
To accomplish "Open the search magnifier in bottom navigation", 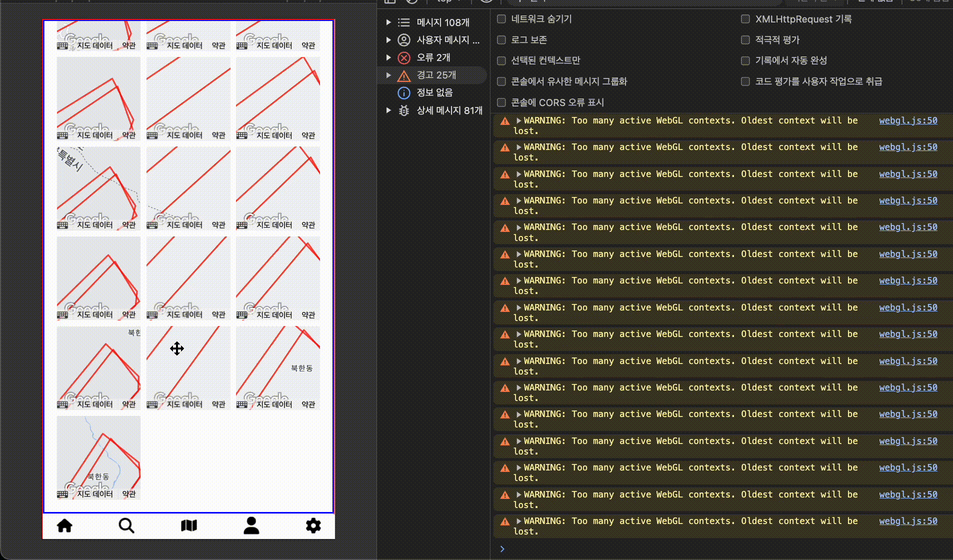I will (x=126, y=525).
